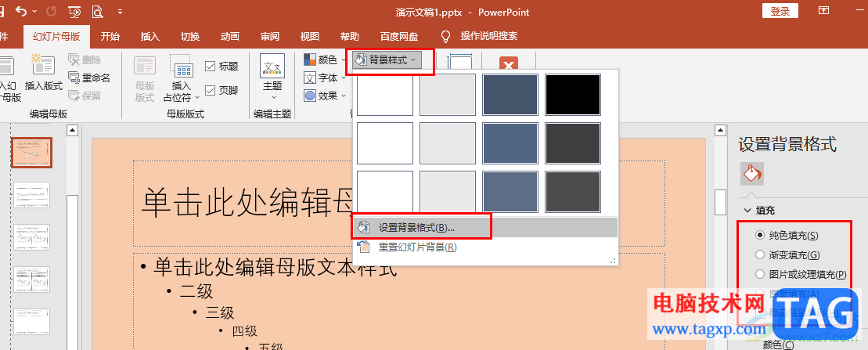Click the paint bucket fill icon in pane
The height and width of the screenshot is (350, 868).
pyautogui.click(x=751, y=173)
